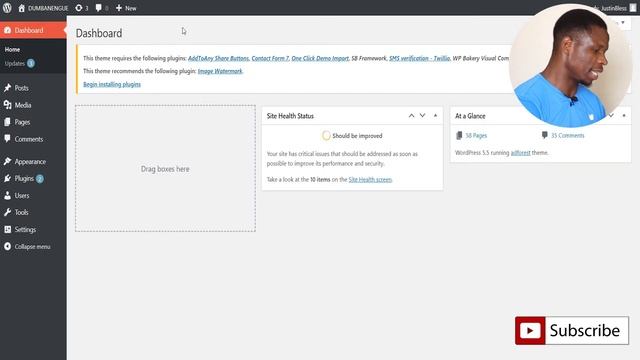
Task: Move At a Glance box down
Action: [611, 116]
